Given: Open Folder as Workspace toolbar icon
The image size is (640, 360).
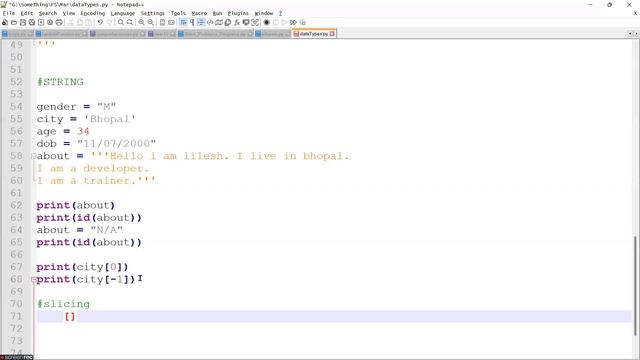Looking at the screenshot, I should click(x=246, y=22).
